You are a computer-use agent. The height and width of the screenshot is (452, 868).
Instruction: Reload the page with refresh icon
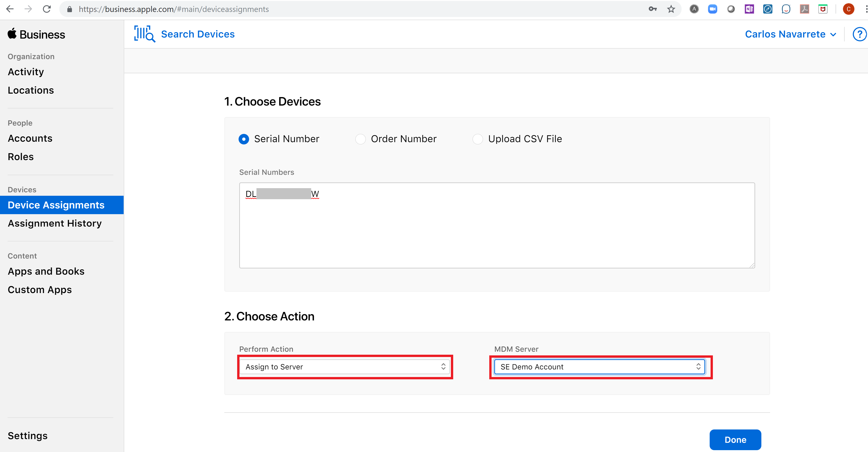click(47, 9)
